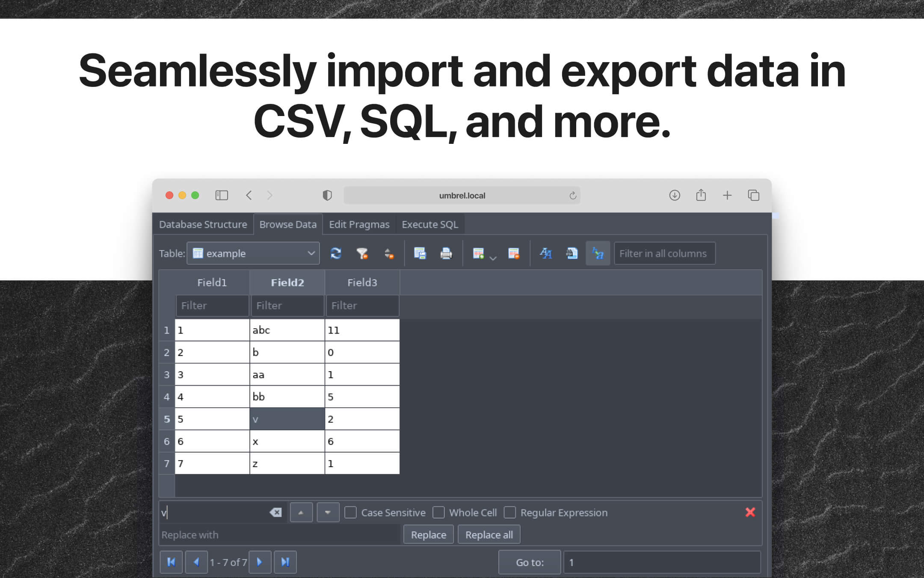Clear all column filters
The image size is (924, 578).
(362, 253)
